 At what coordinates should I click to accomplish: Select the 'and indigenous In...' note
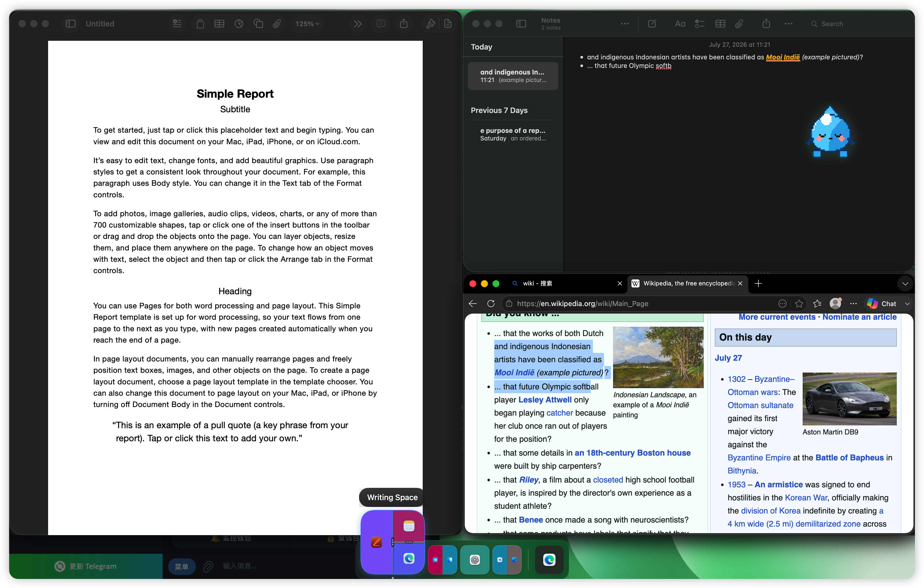pyautogui.click(x=513, y=76)
